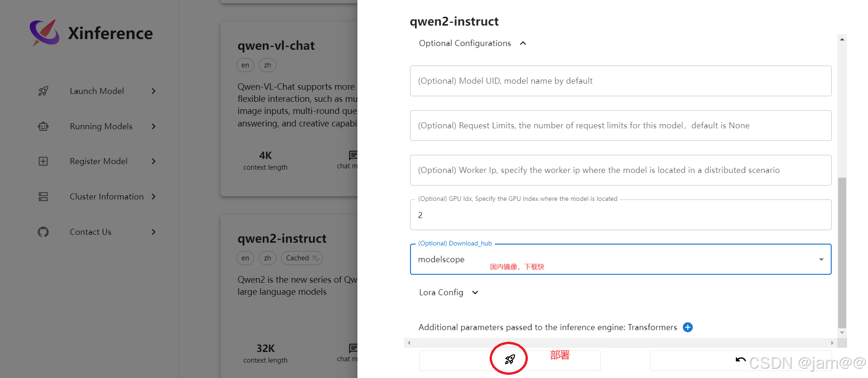Viewport: 868px width, 378px height.
Task: Toggle the en language tag on qwen2-instruct
Action: point(245,258)
